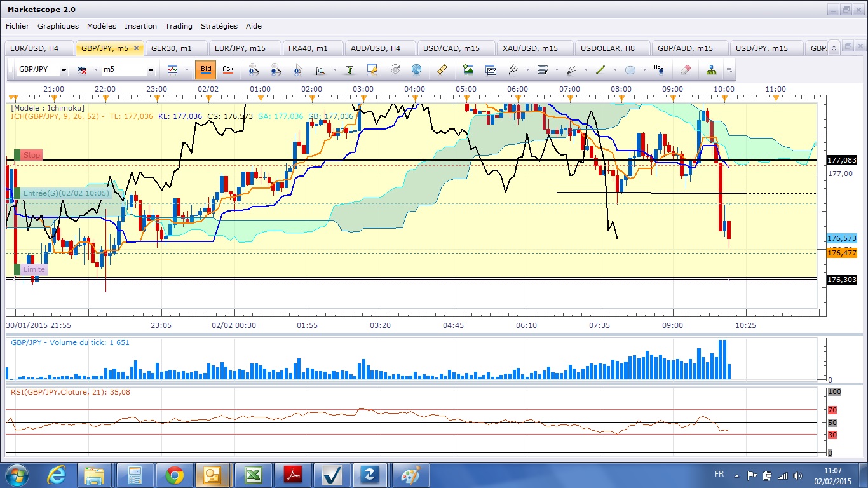Open Adobe Reader from the taskbar

coord(292,475)
